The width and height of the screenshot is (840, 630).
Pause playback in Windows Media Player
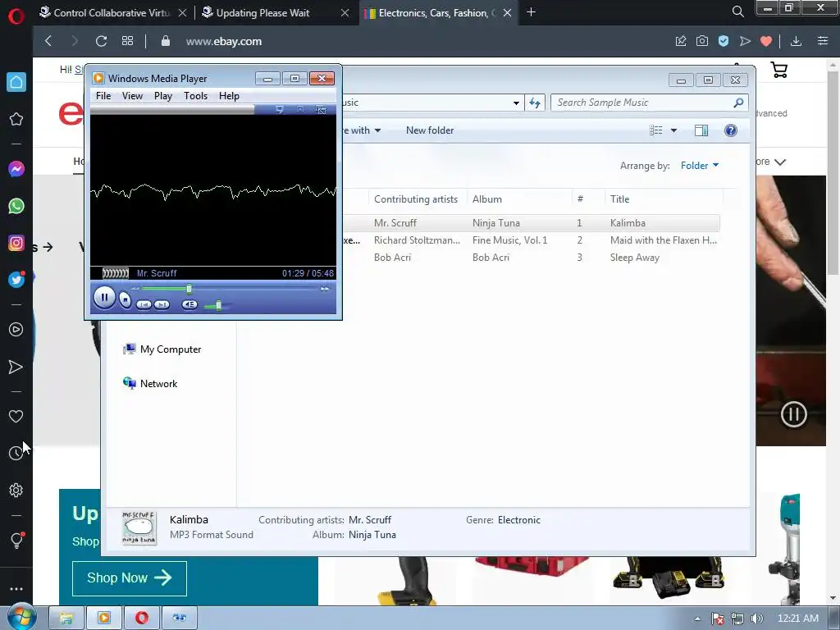(104, 297)
